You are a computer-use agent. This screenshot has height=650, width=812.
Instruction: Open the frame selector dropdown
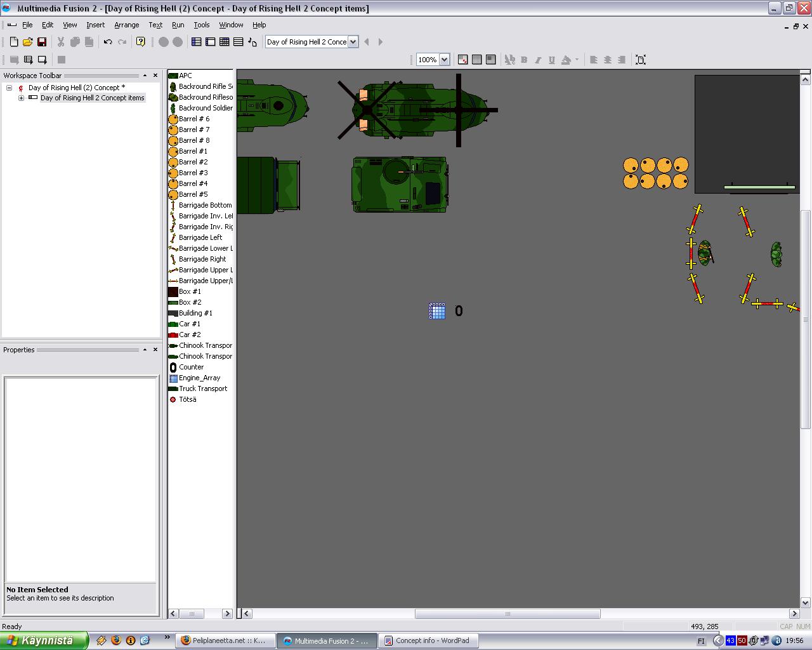[x=353, y=42]
